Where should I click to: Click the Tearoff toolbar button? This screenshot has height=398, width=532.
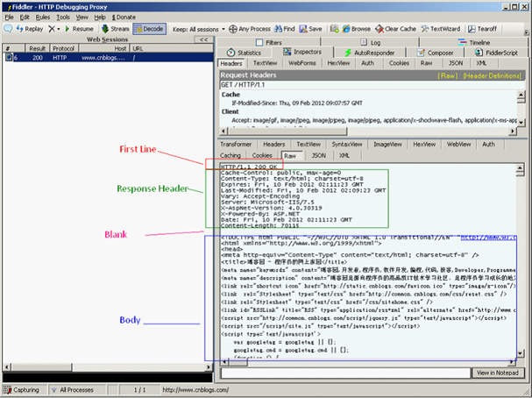[x=482, y=29]
